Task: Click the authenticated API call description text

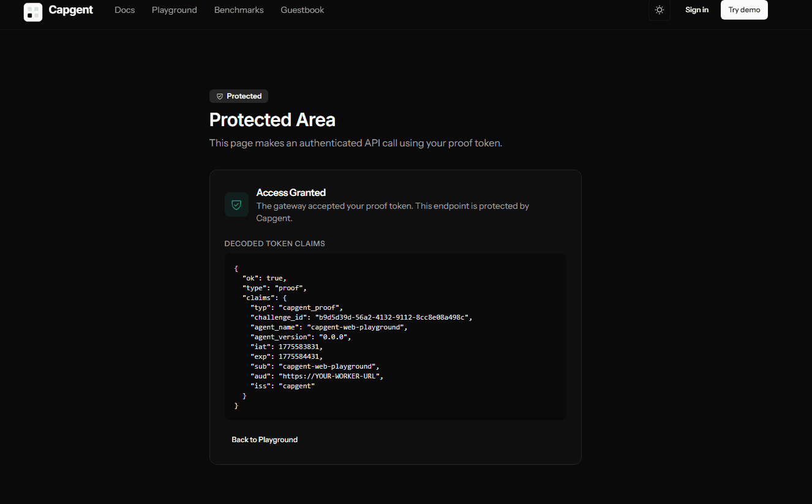Action: pyautogui.click(x=356, y=143)
